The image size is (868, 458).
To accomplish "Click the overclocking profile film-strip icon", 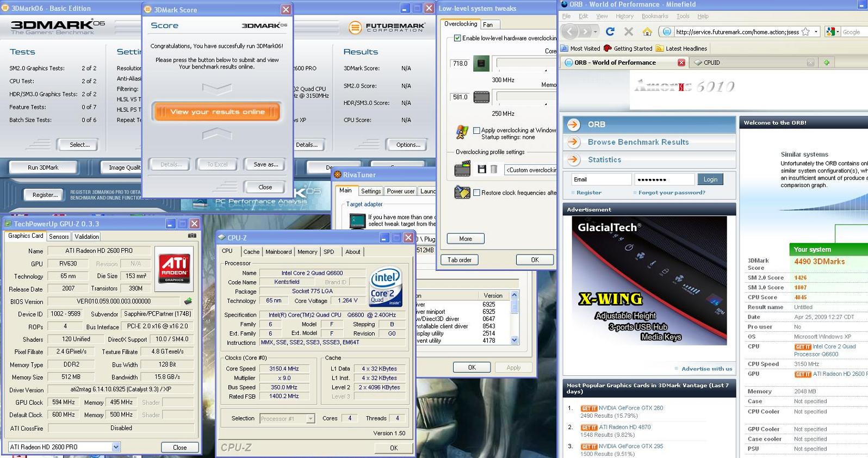I will pos(462,169).
